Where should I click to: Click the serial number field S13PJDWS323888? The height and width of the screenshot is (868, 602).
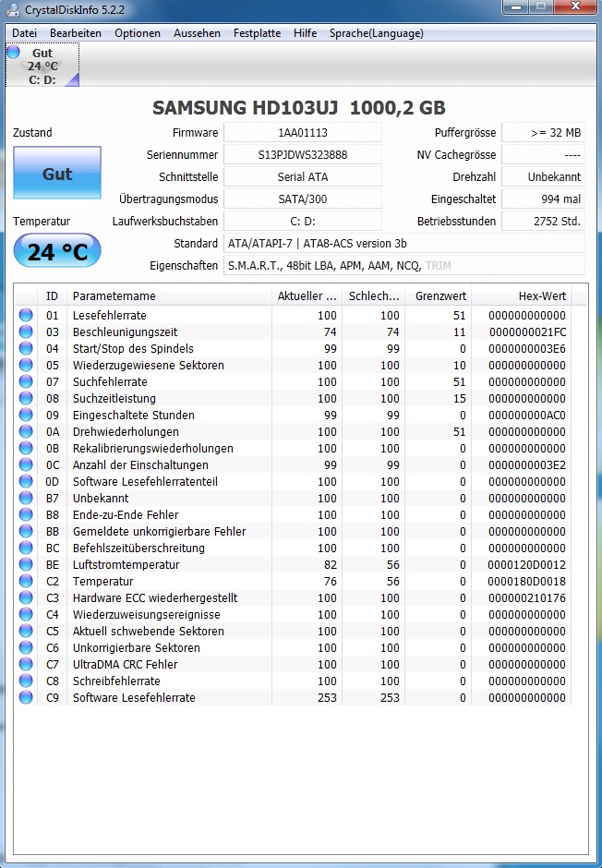pos(303,154)
